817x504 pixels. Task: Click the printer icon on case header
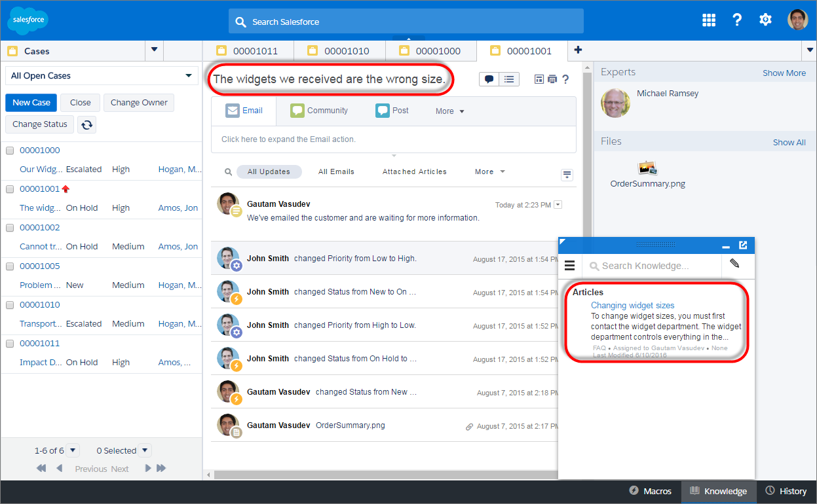[552, 79]
